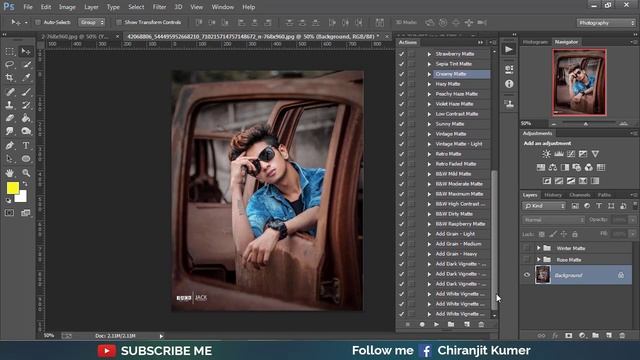This screenshot has width=640, height=360.
Task: Click the yellow foreground color swatch
Action: coord(12,187)
